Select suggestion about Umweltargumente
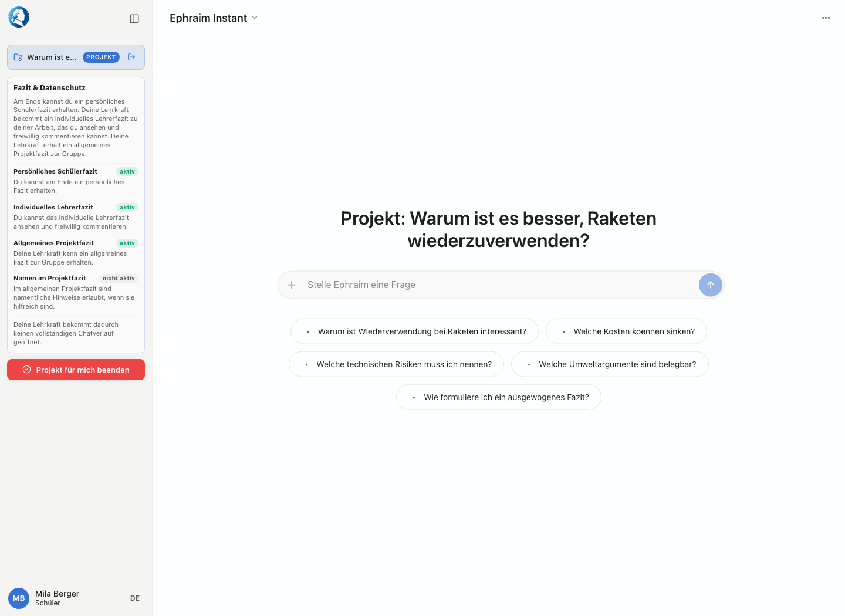The image size is (845, 616). 610,364
